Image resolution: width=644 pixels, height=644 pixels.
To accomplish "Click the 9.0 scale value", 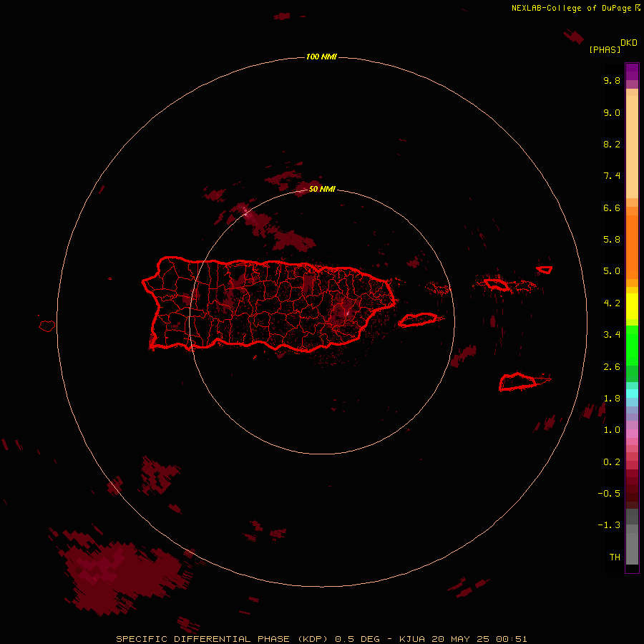I will [612, 112].
